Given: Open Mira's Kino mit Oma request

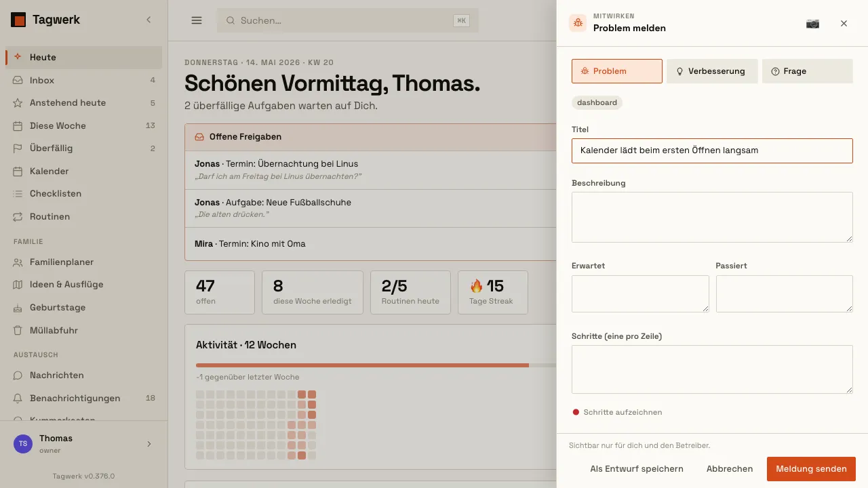Looking at the screenshot, I should click(370, 244).
